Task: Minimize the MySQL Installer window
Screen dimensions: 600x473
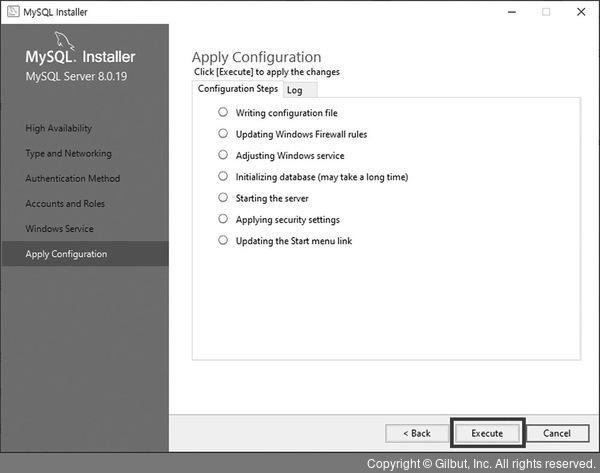Action: click(x=512, y=12)
